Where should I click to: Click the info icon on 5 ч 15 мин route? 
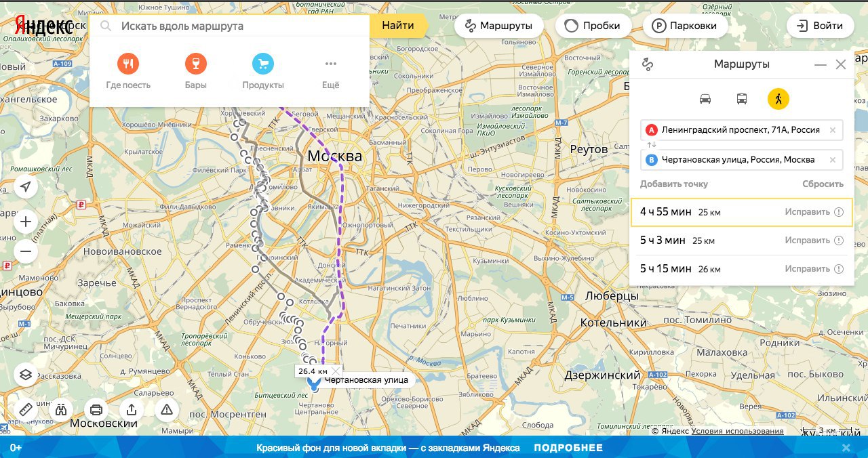[x=839, y=269]
